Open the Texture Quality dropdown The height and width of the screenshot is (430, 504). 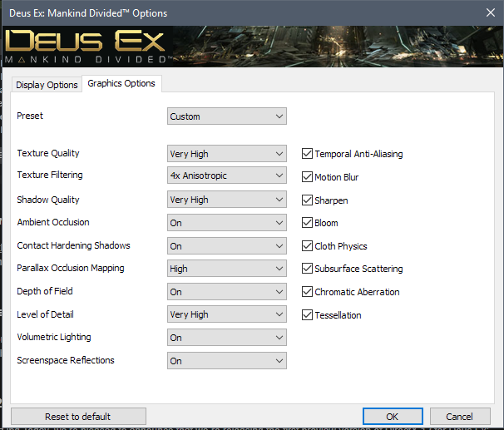226,154
